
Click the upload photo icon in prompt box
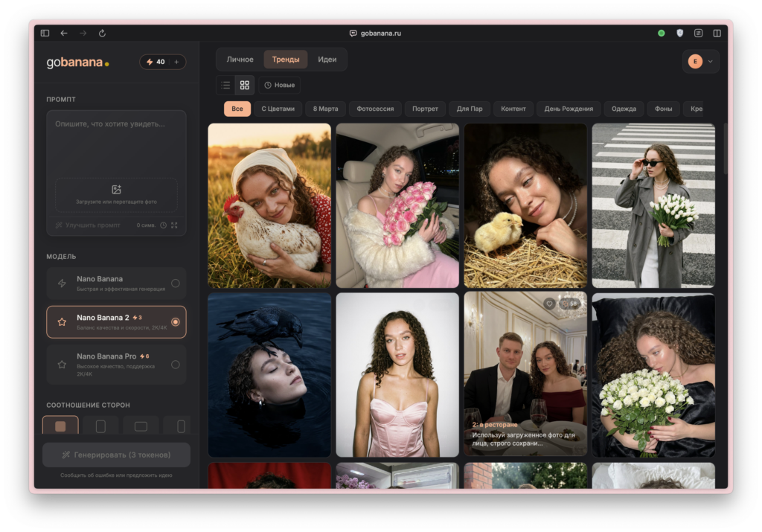[x=116, y=190]
